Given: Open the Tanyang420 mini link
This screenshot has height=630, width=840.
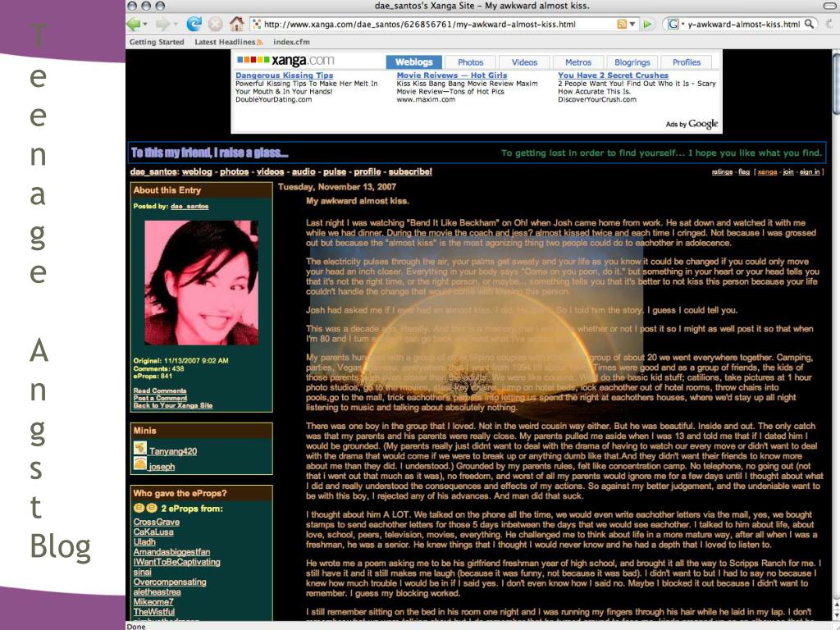Looking at the screenshot, I should [x=173, y=451].
